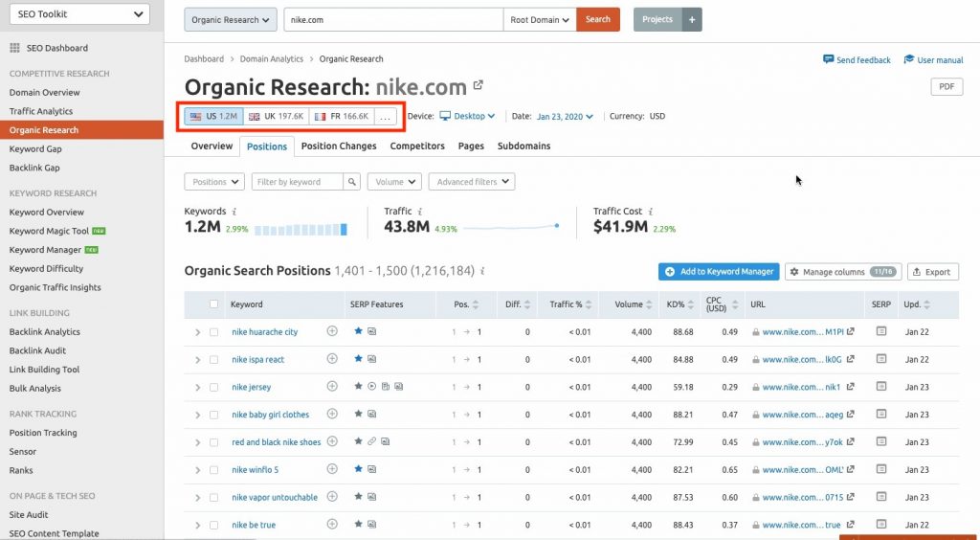
Task: Click the Traffic trend line end point
Action: (x=556, y=226)
